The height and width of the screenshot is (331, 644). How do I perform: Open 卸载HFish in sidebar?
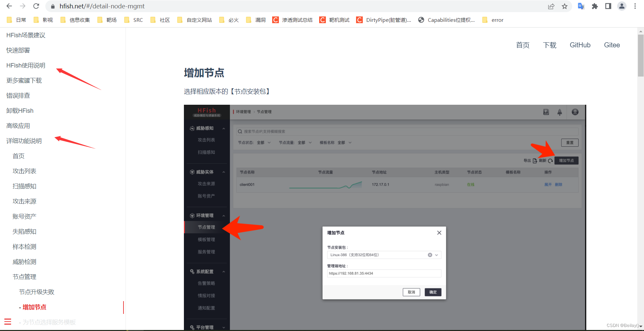click(20, 111)
